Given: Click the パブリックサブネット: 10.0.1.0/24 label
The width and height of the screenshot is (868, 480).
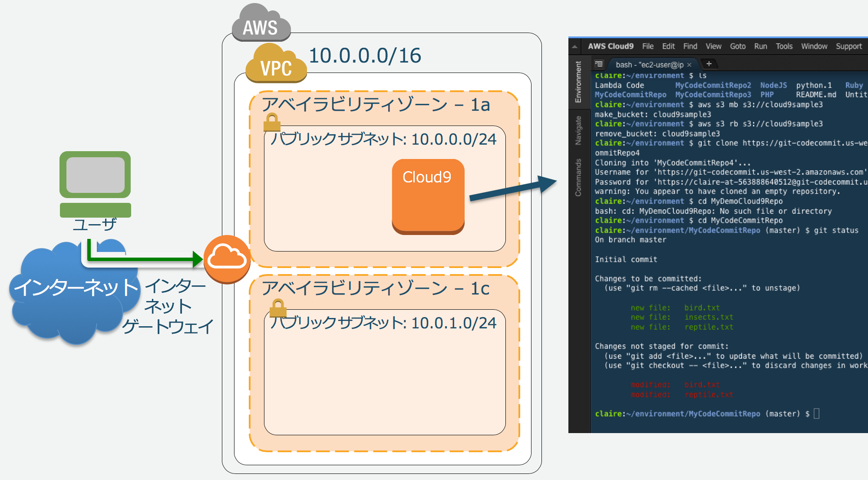Looking at the screenshot, I should [383, 323].
